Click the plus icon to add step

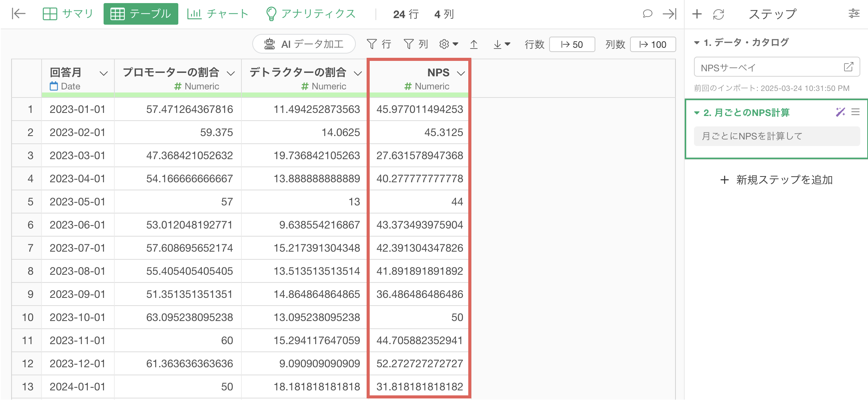click(x=697, y=14)
